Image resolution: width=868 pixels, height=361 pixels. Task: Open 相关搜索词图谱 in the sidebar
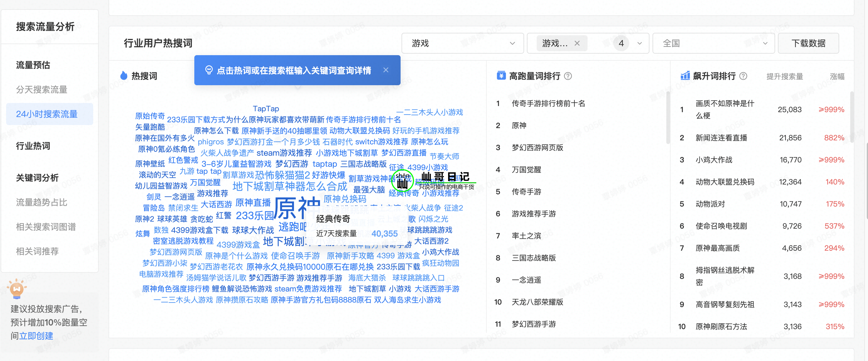[x=46, y=227]
